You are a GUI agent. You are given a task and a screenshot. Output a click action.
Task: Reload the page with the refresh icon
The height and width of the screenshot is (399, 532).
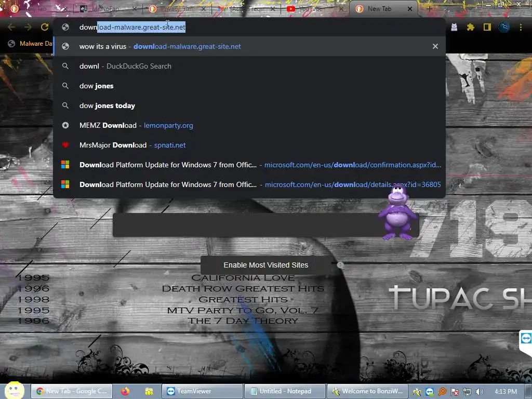click(45, 27)
